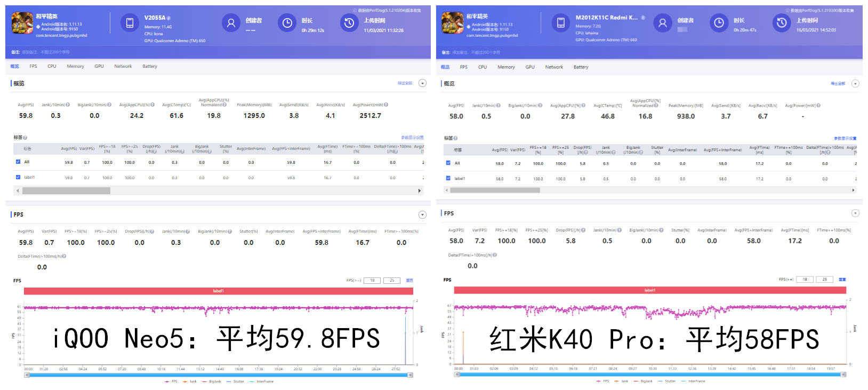
Task: Toggle InterFrame series legend in Redmi chart
Action: pyautogui.click(x=693, y=381)
